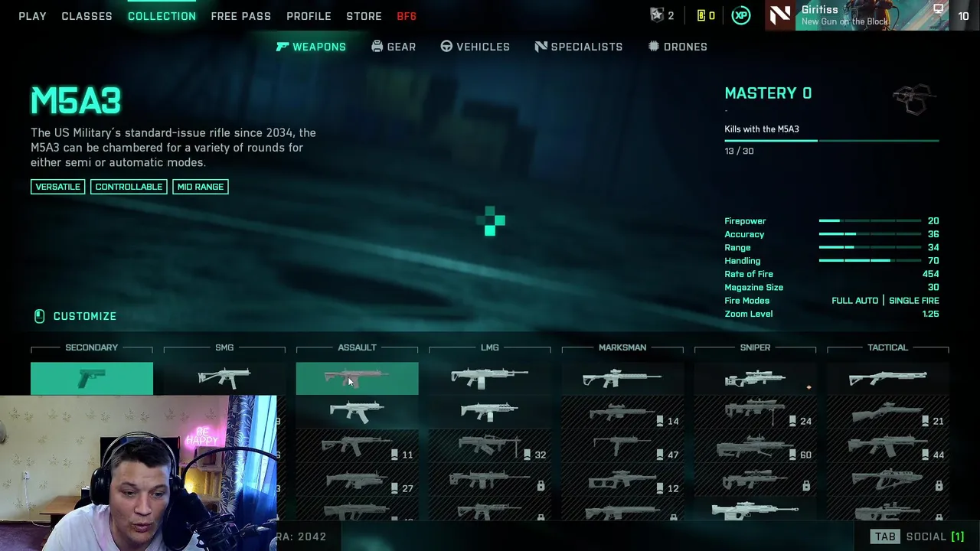Click the M5A3 kills mastery progress bar

pos(831,141)
